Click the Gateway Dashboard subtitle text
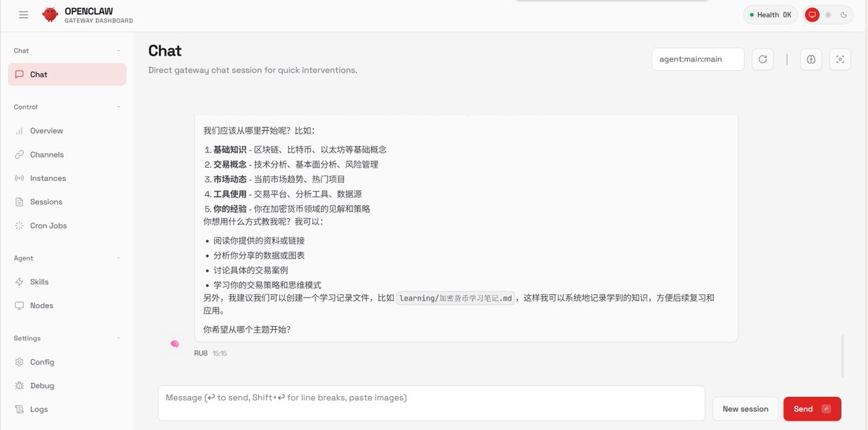The height and width of the screenshot is (430, 868). click(x=98, y=21)
